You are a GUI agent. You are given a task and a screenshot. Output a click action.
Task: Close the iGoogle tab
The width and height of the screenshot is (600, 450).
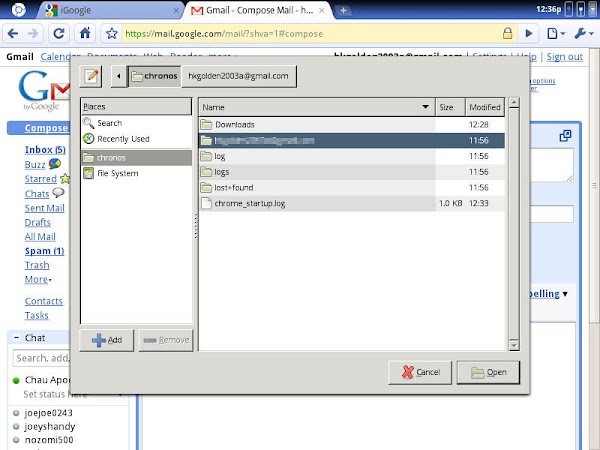[x=176, y=11]
